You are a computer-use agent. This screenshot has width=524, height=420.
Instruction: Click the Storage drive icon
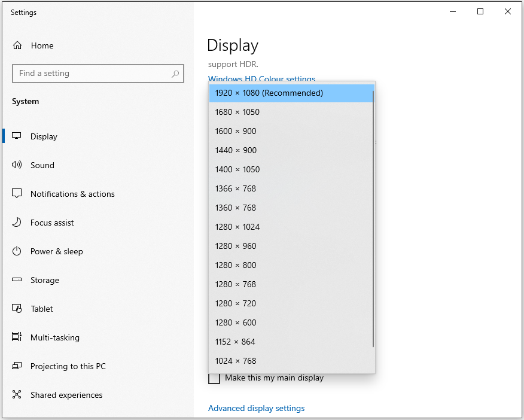click(17, 279)
